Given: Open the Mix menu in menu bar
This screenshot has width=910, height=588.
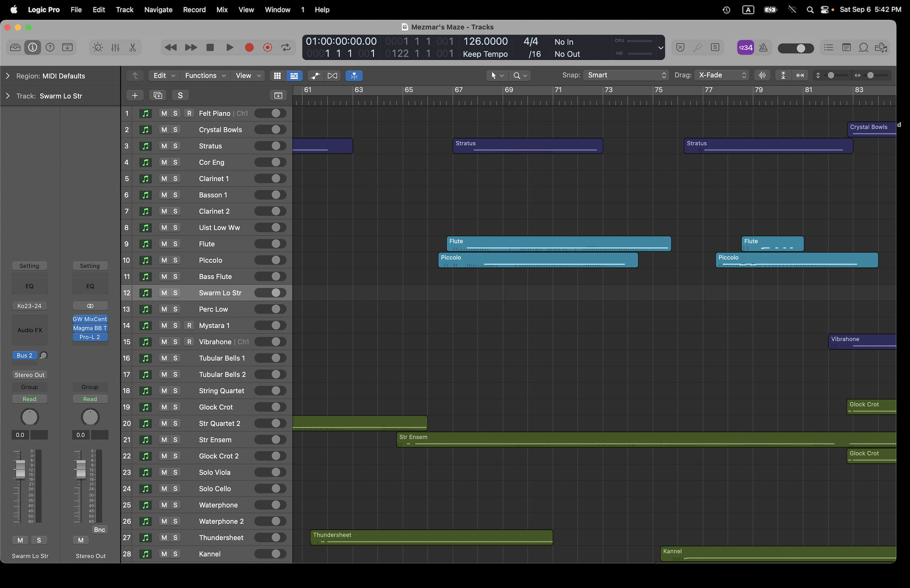Looking at the screenshot, I should tap(222, 9).
